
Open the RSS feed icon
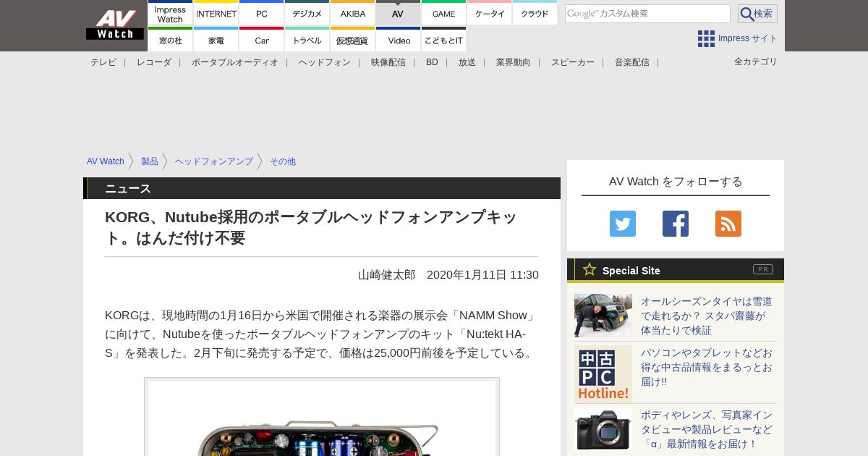point(728,224)
